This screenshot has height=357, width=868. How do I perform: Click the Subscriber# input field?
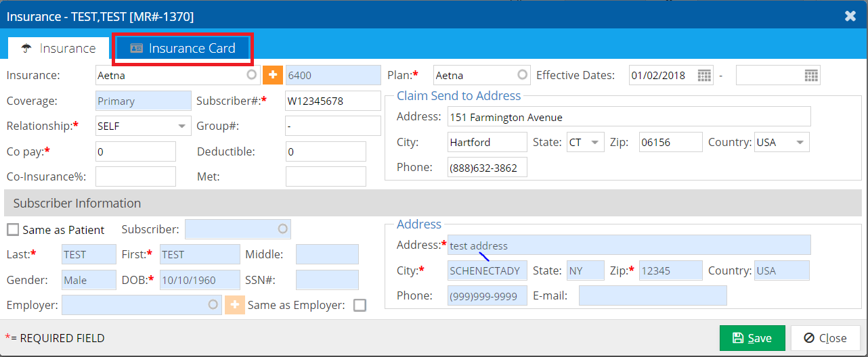coord(332,101)
